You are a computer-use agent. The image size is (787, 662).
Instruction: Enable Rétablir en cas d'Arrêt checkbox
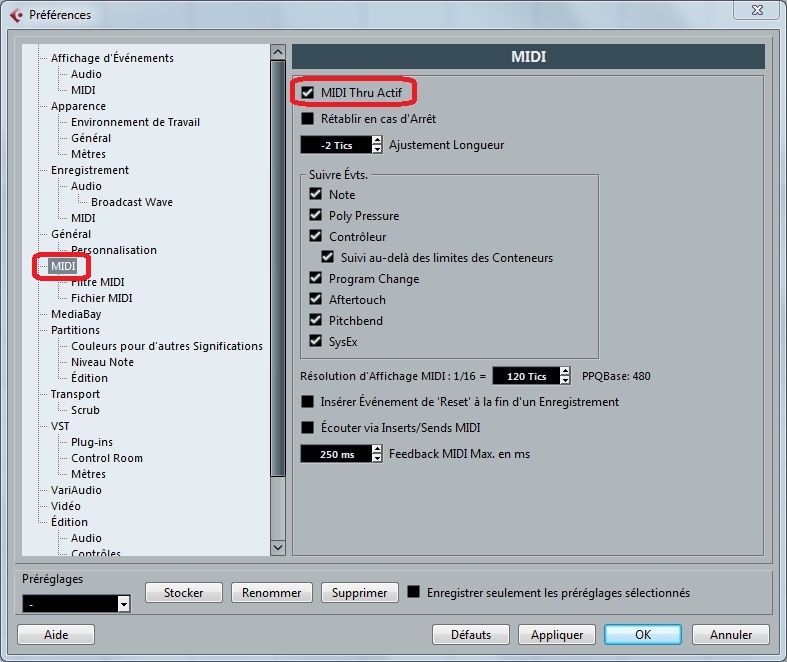pos(308,119)
